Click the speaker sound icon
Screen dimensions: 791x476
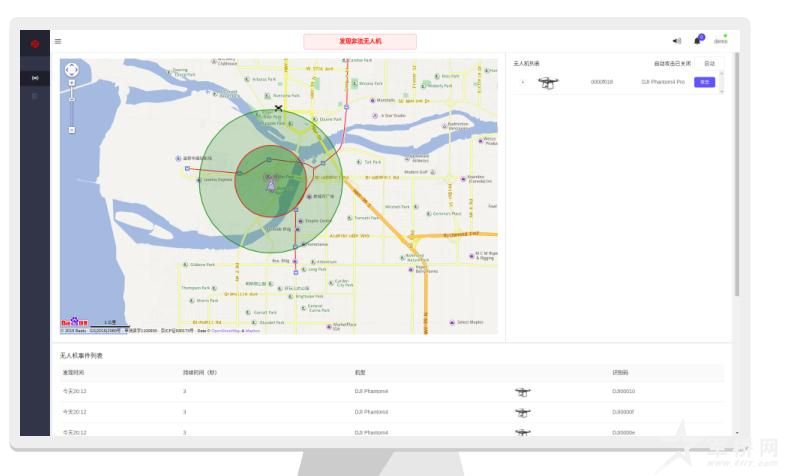tap(677, 41)
